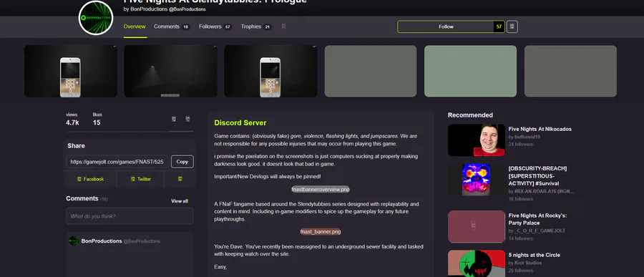Click author _C_O_R_E_GAMEJOLT
Screen dimensions: 644x277
coord(540,231)
